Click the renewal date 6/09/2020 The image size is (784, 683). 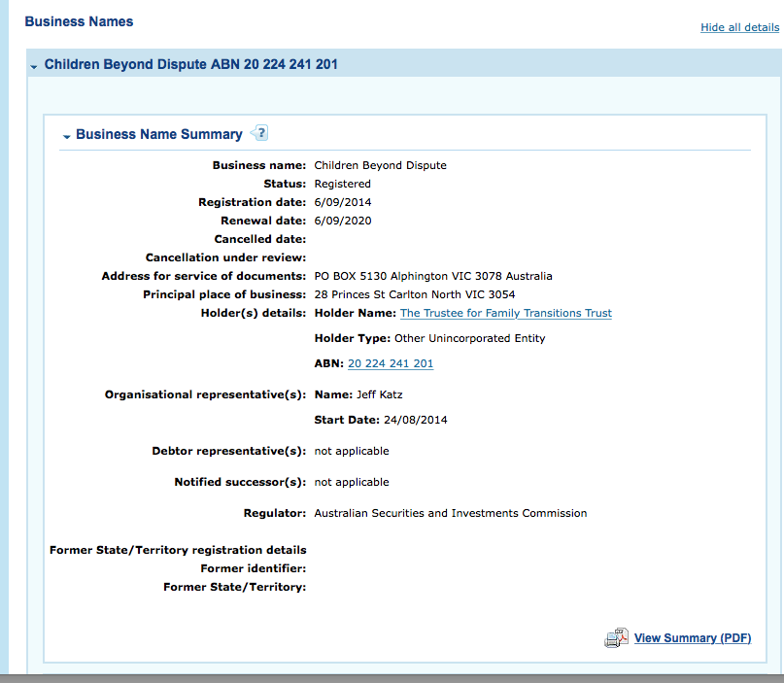coord(343,221)
